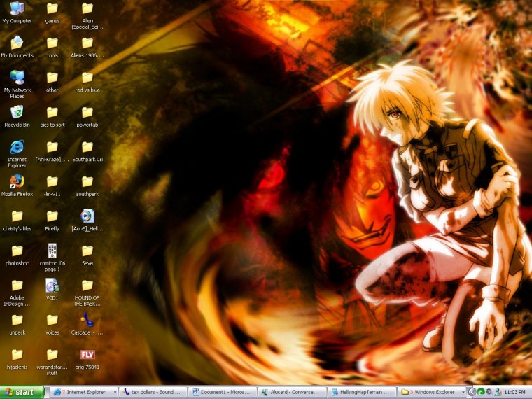532x399 pixels.
Task: Select the powertab folder
Action: click(x=87, y=117)
